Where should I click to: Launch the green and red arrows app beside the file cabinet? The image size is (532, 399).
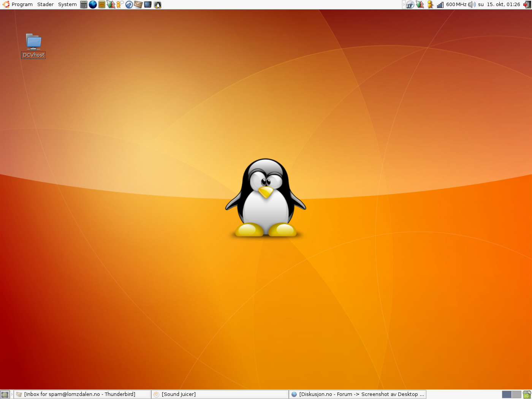pos(111,5)
